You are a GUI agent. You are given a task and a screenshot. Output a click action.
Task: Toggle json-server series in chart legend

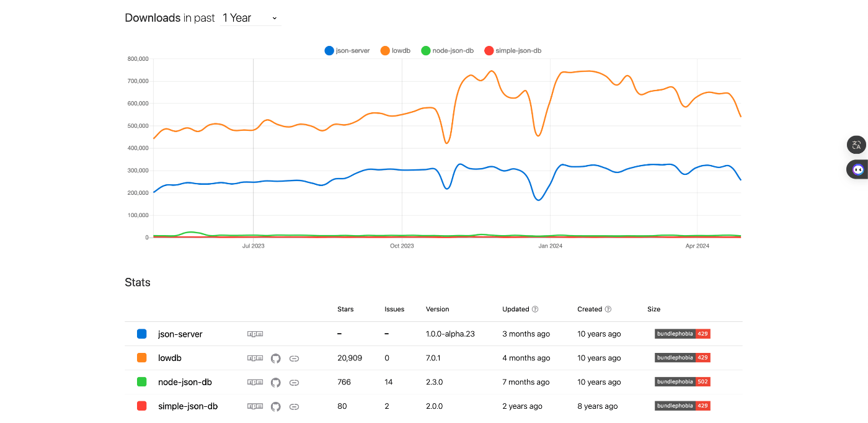[347, 51]
